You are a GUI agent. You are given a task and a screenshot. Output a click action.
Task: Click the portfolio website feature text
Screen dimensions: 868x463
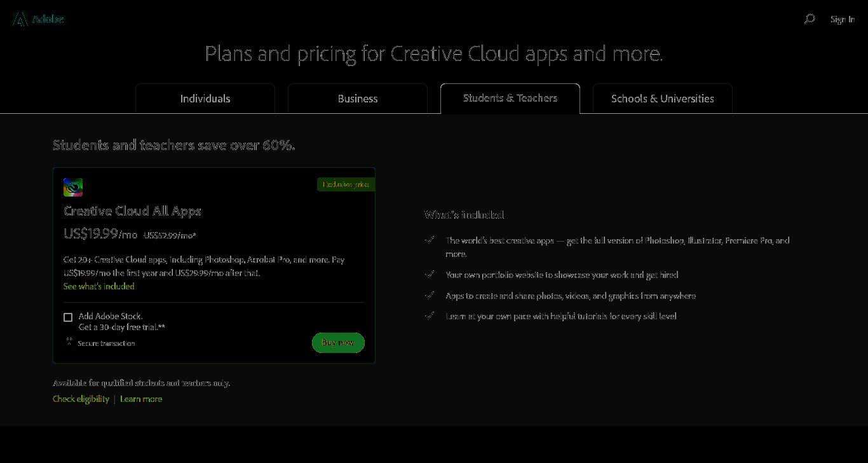[562, 275]
